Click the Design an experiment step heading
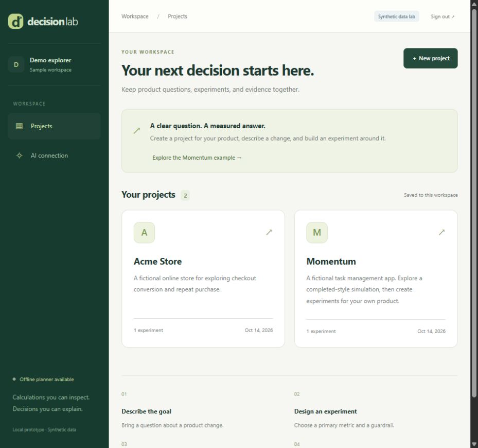The image size is (478, 448). (x=325, y=411)
